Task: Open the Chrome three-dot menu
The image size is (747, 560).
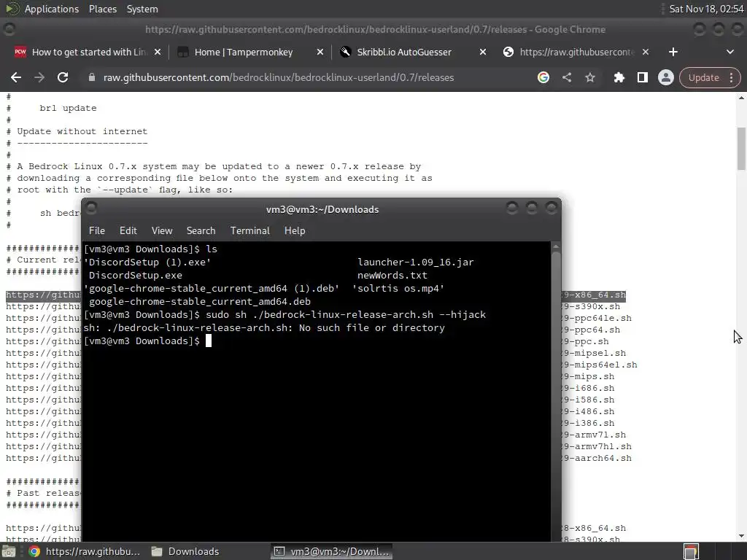Action: [731, 77]
